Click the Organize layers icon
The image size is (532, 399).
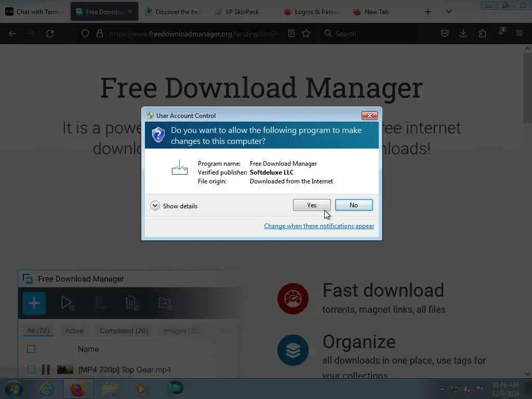(x=293, y=350)
